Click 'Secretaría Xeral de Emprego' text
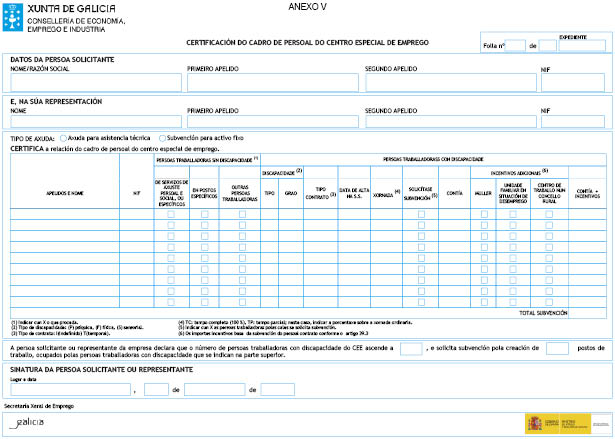615x439 pixels. pos(39,406)
